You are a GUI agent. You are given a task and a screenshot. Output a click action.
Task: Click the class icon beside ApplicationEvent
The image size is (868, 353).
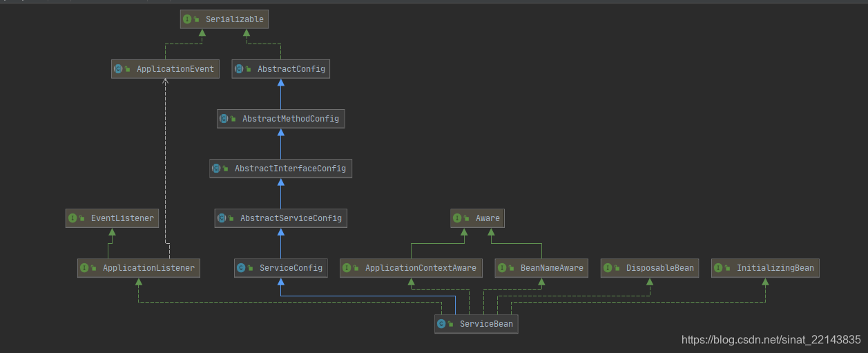[118, 69]
